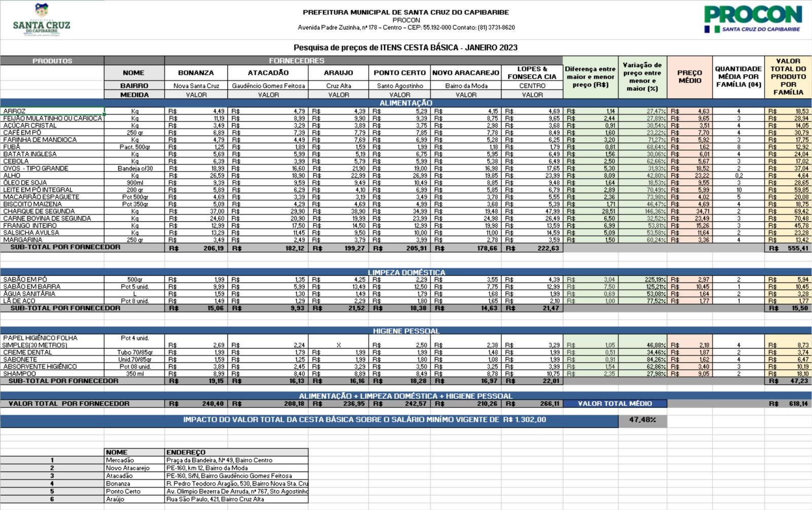Click the 146,36% variation for charque

pos(642,211)
